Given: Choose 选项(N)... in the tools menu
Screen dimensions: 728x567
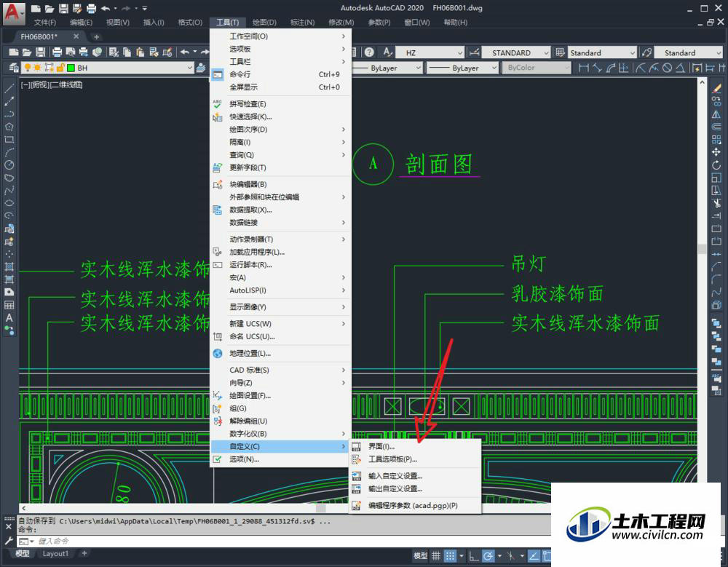Looking at the screenshot, I should 280,459.
